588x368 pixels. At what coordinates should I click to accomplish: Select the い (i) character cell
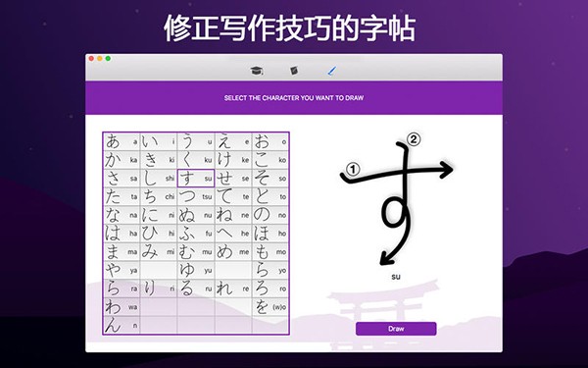coord(159,142)
